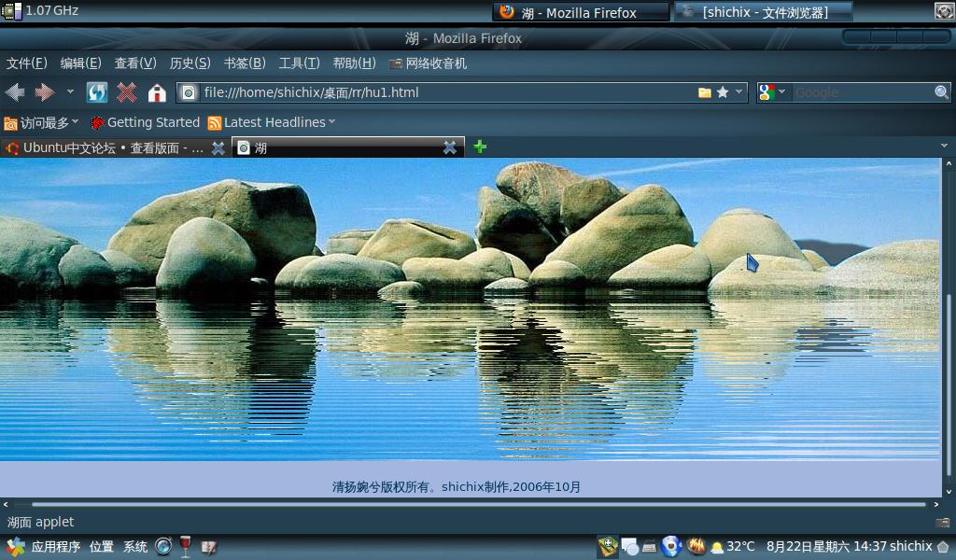The height and width of the screenshot is (560, 956).
Task: Bookmark this page with the star icon
Action: click(x=723, y=92)
